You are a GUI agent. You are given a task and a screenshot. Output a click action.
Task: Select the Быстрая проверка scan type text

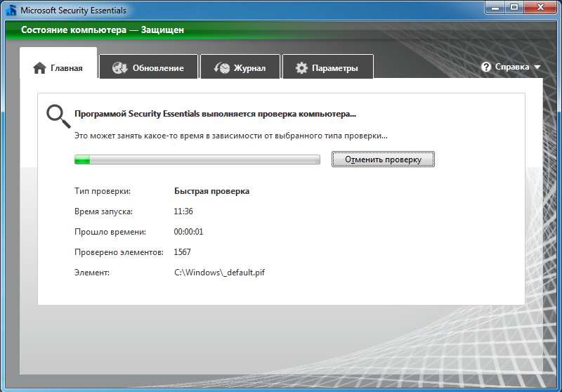coord(211,191)
